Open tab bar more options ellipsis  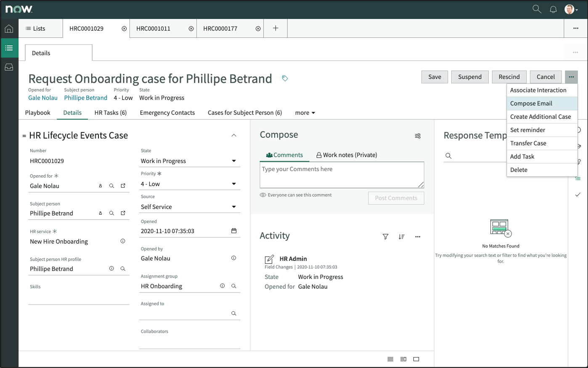click(575, 28)
